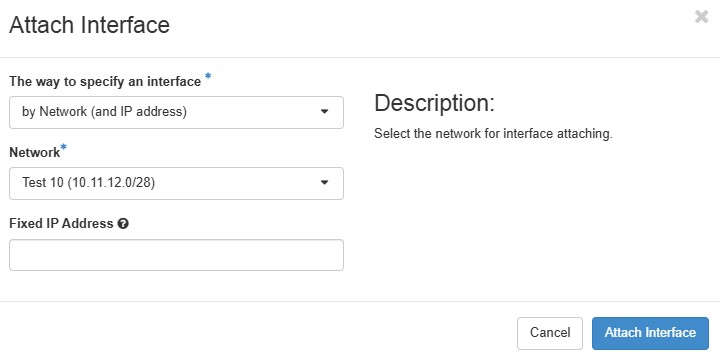Open the Network dropdown showing Test 10
Screen dimensions: 720x360
[176, 183]
